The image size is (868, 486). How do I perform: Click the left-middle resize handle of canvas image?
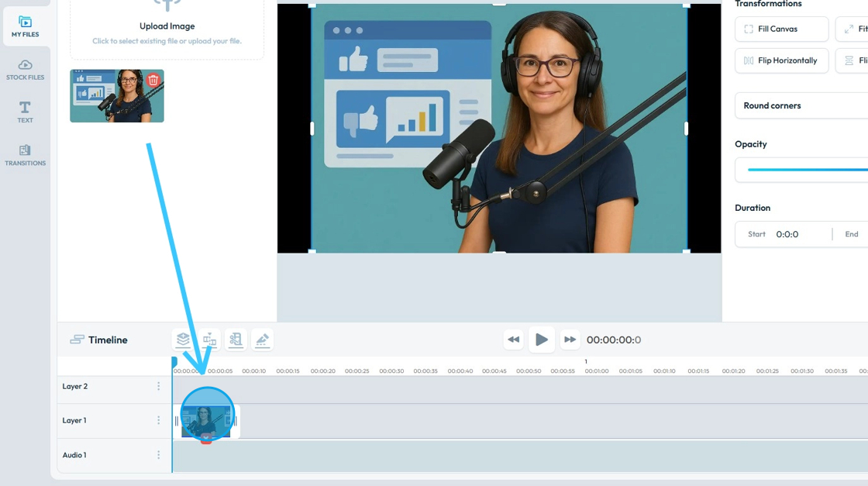coord(312,129)
